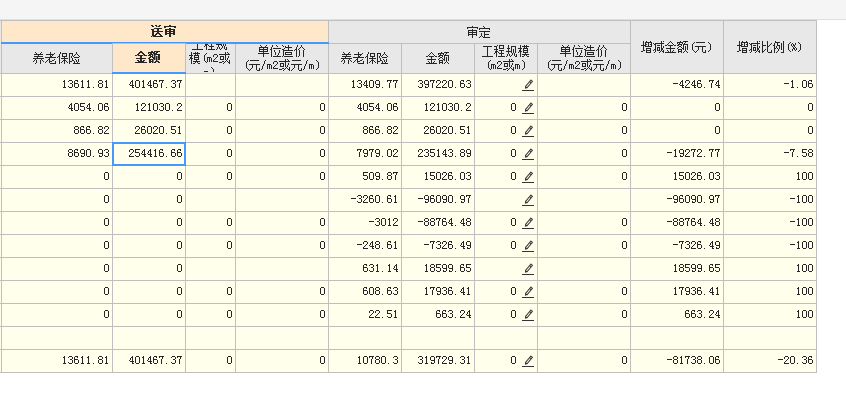Select the 审定 column group header
This screenshot has width=846, height=399.
[479, 32]
